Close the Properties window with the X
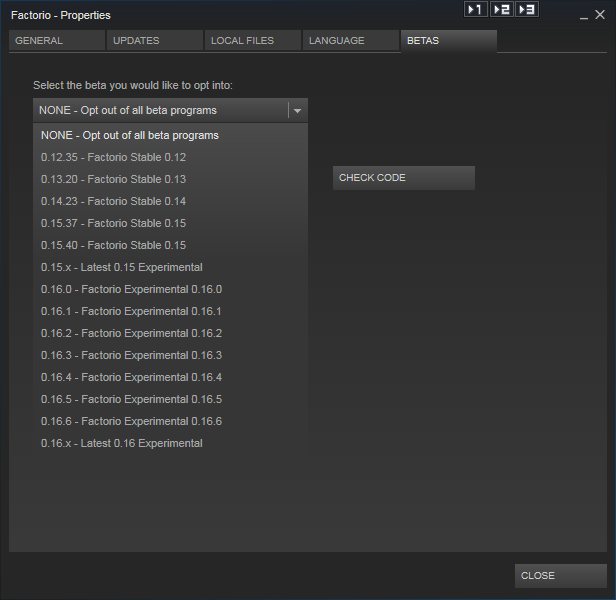Viewport: 616px width, 600px height. pyautogui.click(x=600, y=15)
